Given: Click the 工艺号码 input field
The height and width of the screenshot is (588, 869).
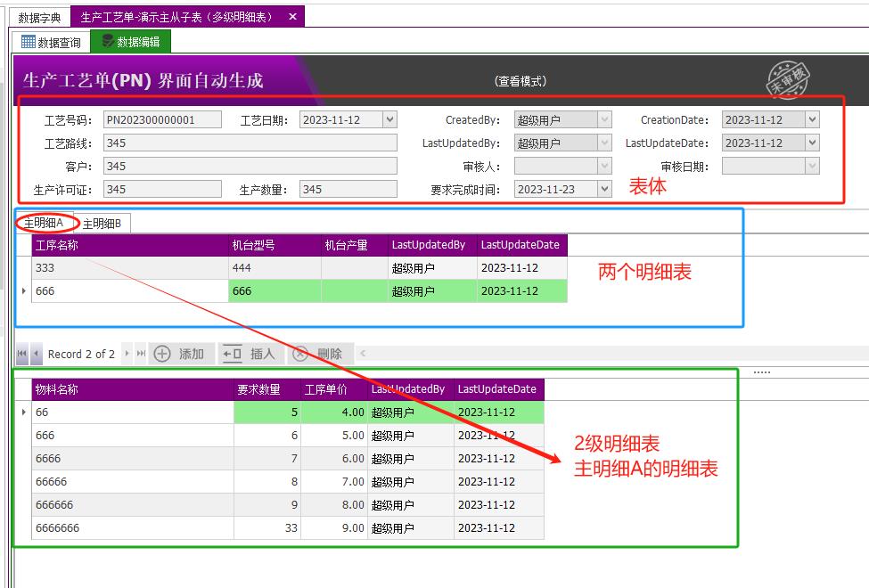Looking at the screenshot, I should [x=162, y=119].
